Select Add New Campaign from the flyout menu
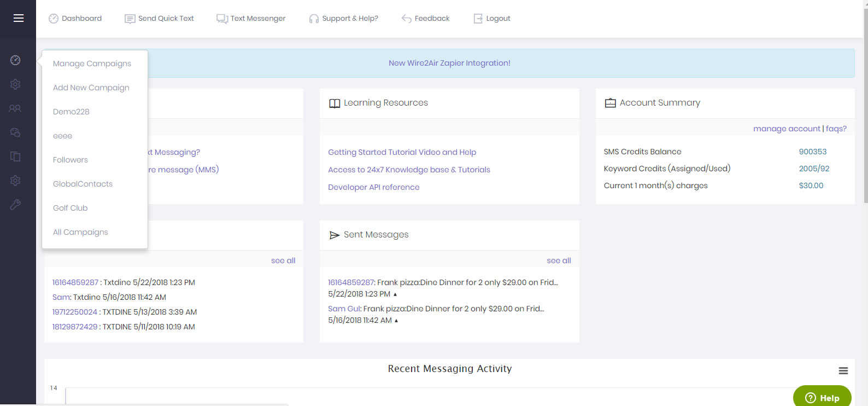 91,88
